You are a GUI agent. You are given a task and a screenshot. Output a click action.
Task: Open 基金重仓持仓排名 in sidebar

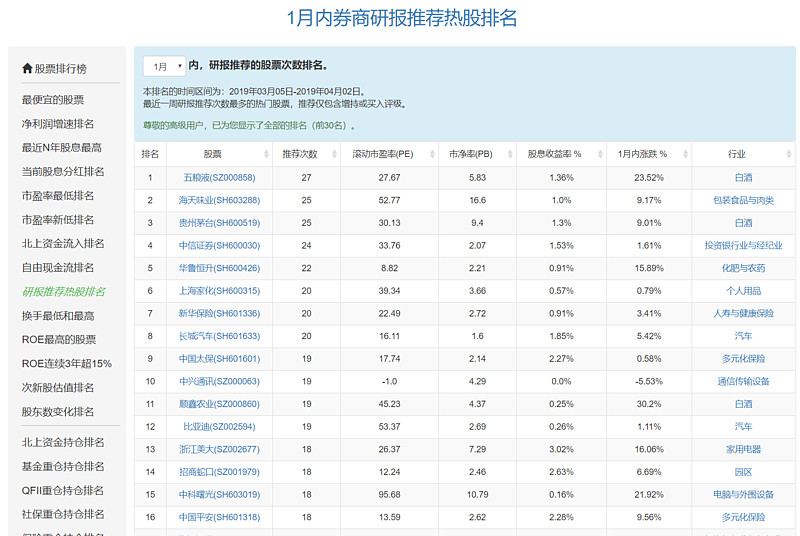click(x=63, y=466)
